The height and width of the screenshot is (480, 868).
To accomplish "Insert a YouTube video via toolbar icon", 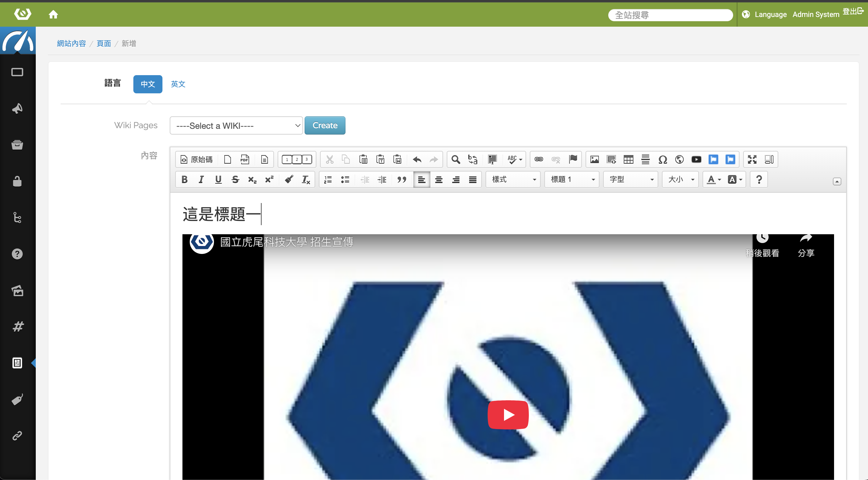I will (x=696, y=159).
